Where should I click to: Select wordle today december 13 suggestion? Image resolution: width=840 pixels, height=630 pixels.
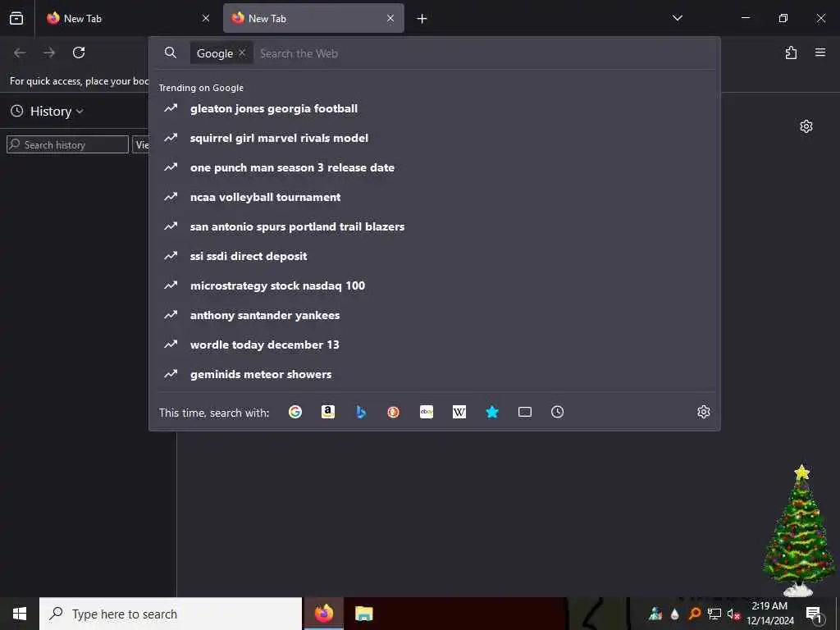[x=436, y=345]
